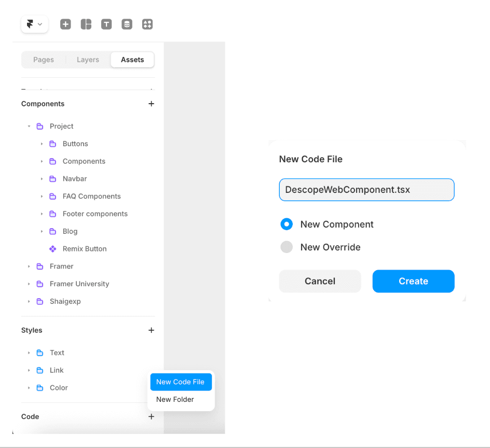Click the plus icon next to Styles
490x448 pixels.
click(151, 330)
